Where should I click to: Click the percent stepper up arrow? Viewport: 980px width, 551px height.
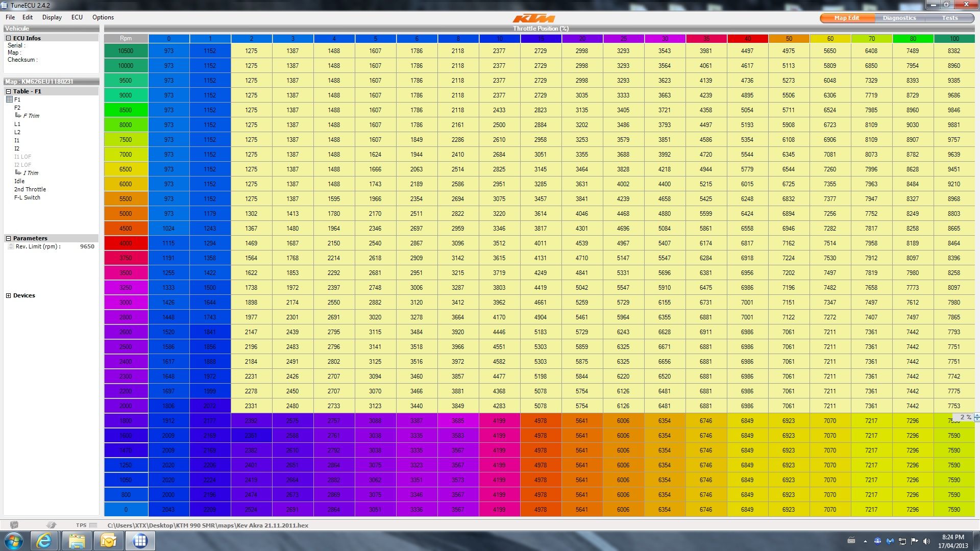(976, 415)
